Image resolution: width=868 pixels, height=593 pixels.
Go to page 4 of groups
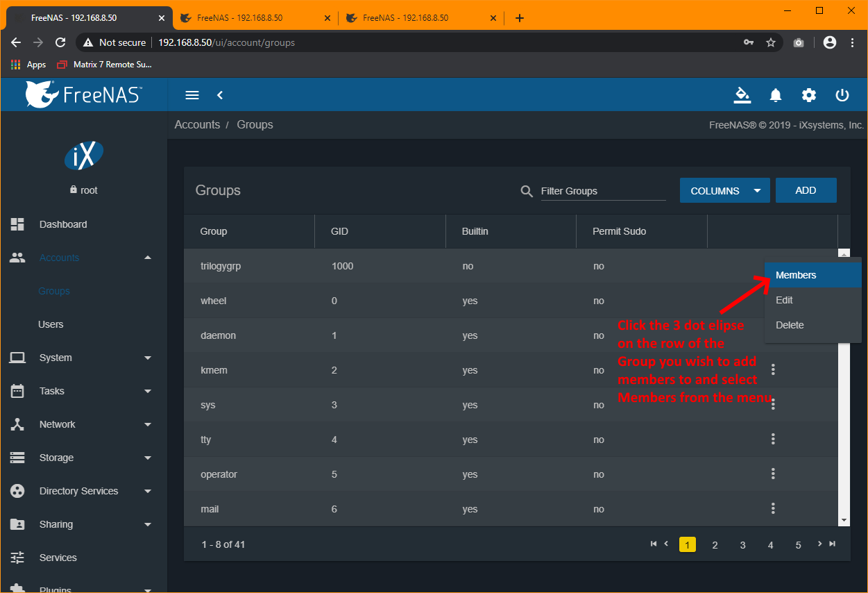(770, 545)
